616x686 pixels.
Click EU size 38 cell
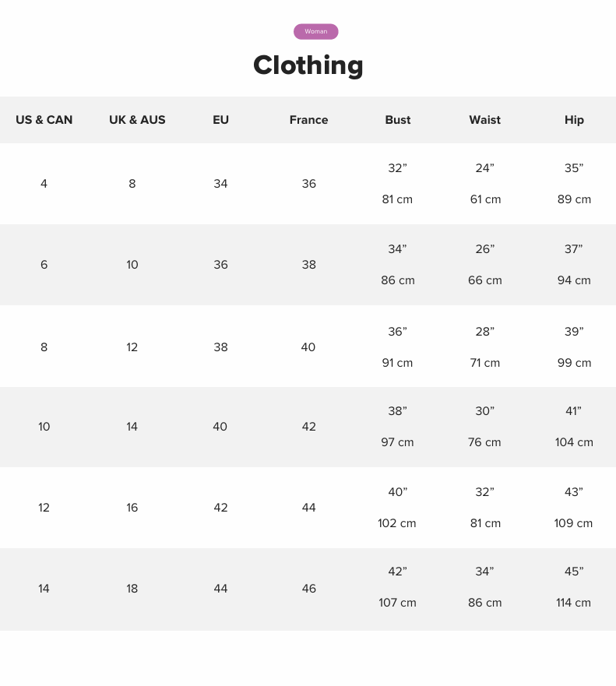pyautogui.click(x=221, y=347)
